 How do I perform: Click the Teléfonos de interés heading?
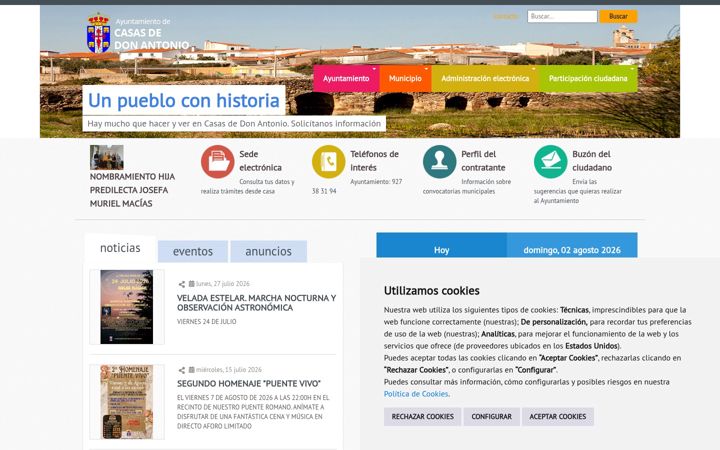[374, 161]
